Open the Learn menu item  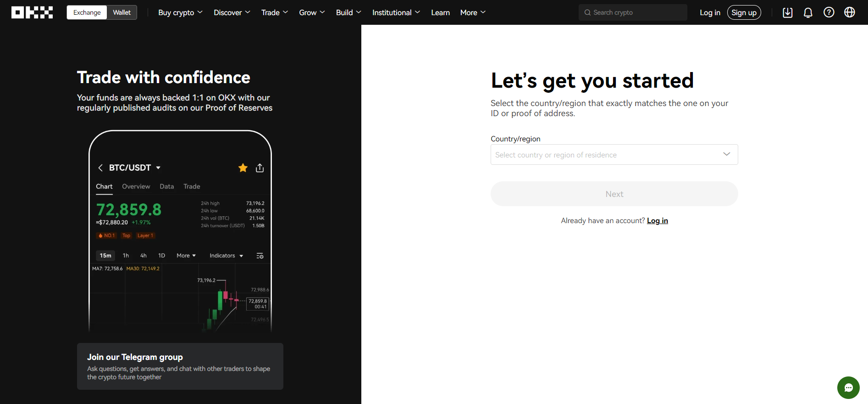point(440,12)
